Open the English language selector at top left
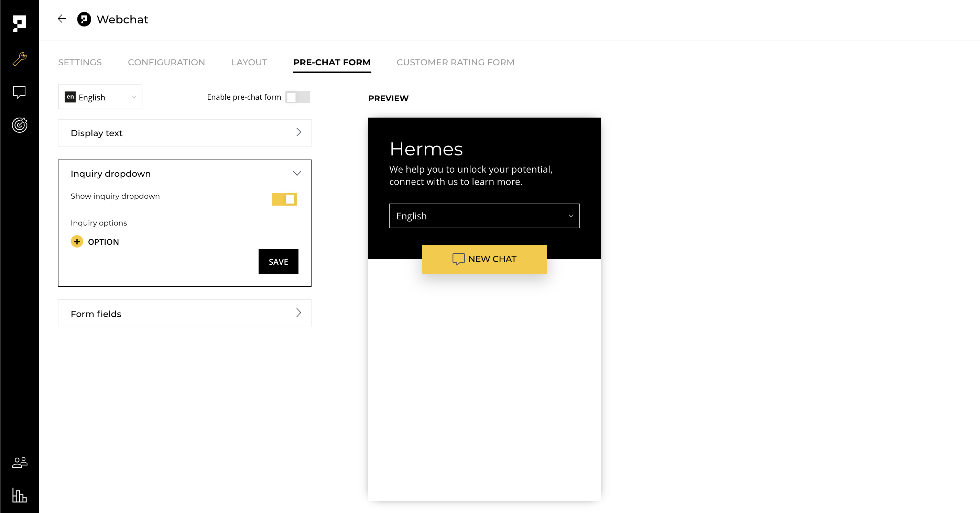The image size is (980, 513). point(100,97)
